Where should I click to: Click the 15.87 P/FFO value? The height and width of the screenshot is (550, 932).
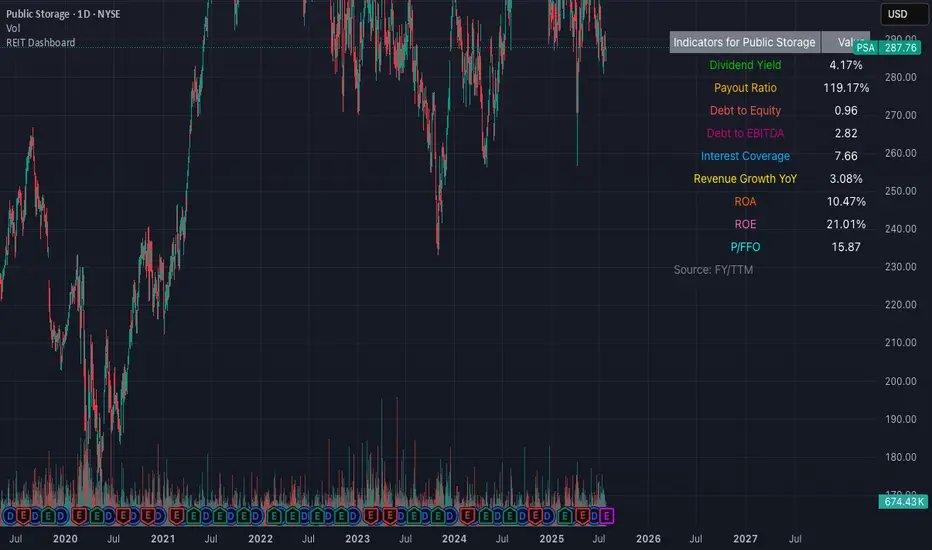click(845, 247)
